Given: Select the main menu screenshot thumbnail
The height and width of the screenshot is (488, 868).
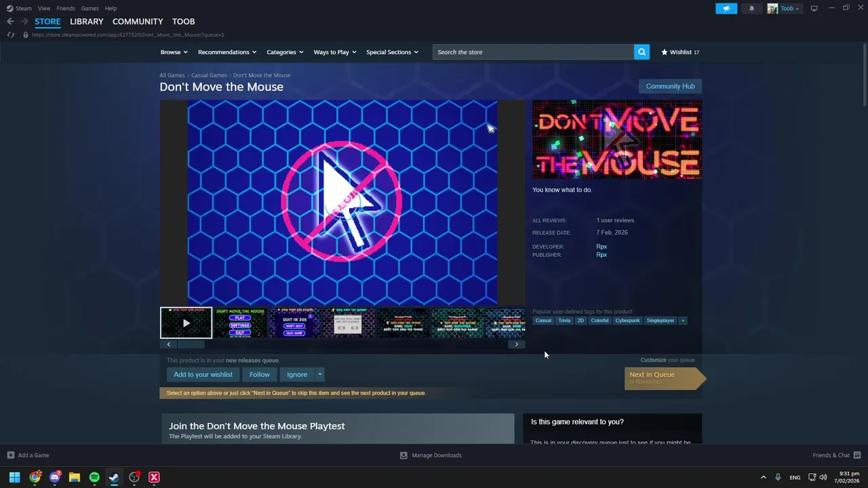Looking at the screenshot, I should (240, 323).
